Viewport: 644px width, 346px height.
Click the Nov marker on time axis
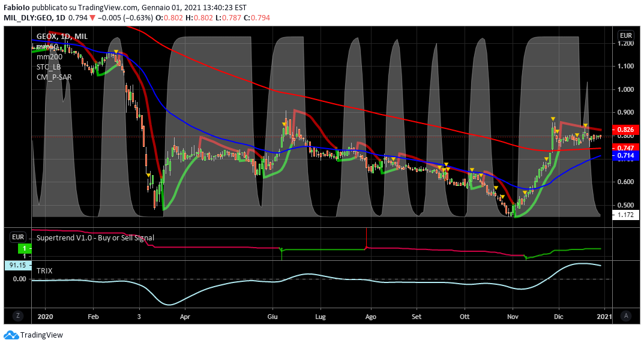click(x=513, y=315)
